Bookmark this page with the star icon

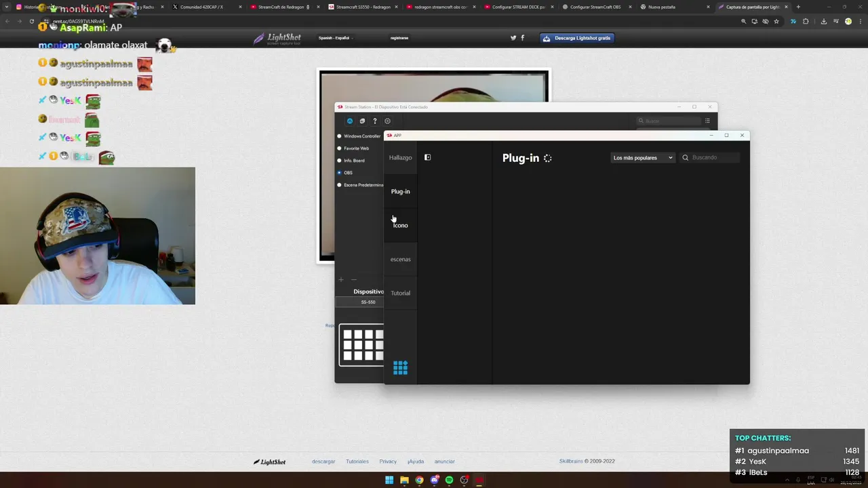[x=776, y=21]
